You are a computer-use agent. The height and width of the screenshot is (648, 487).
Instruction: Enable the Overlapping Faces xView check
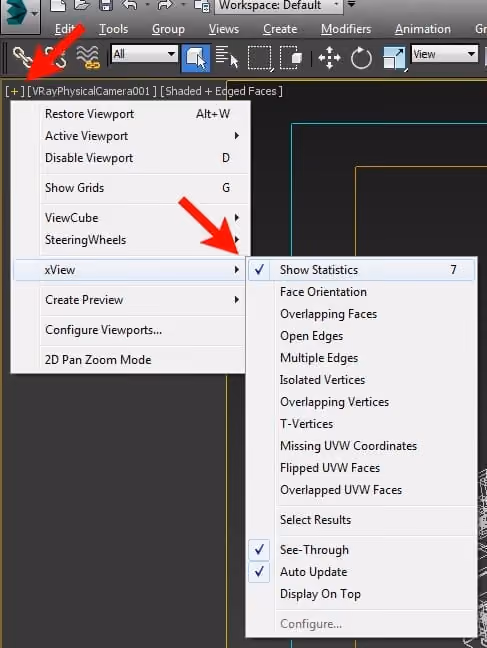[x=361, y=314]
